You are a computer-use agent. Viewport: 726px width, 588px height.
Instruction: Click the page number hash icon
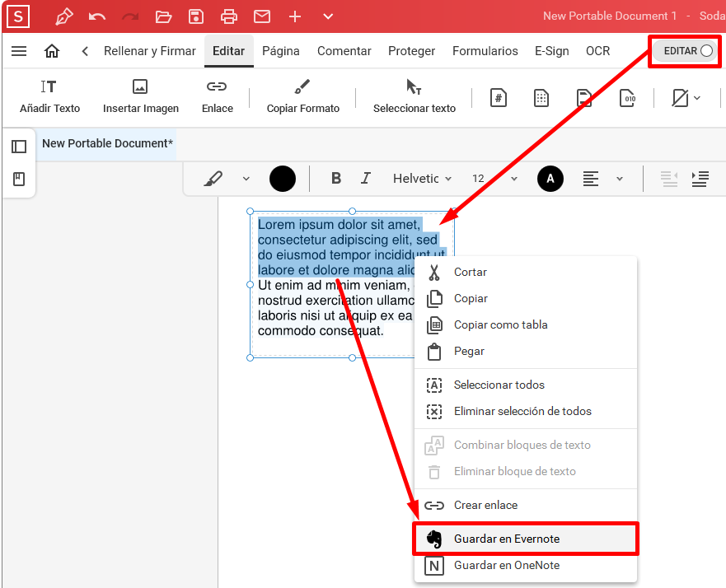[x=499, y=98]
